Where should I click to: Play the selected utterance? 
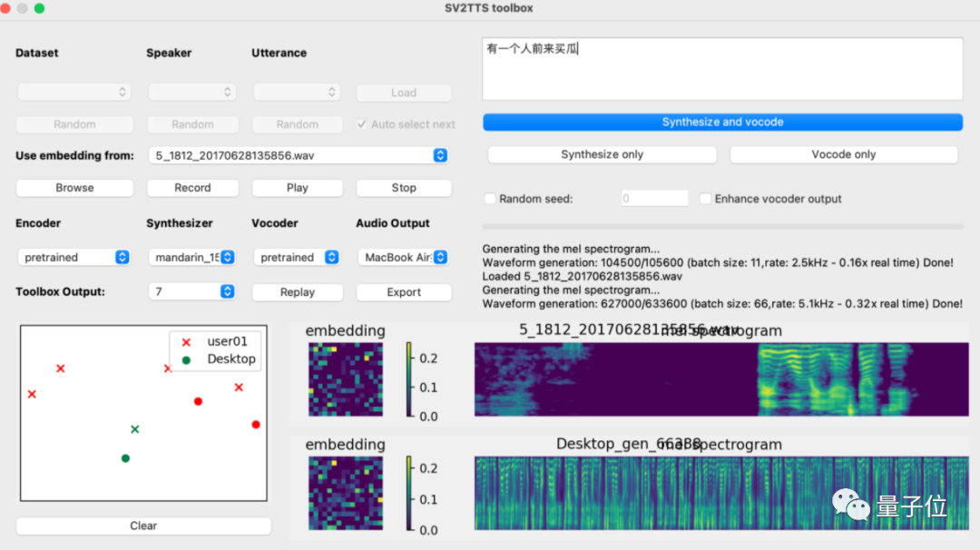click(297, 188)
